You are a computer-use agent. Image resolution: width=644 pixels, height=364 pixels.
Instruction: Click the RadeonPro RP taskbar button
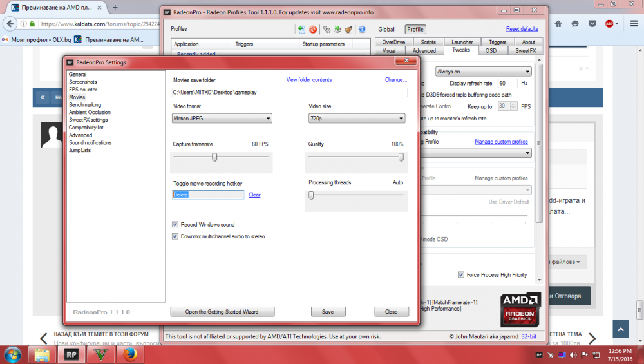(x=71, y=354)
